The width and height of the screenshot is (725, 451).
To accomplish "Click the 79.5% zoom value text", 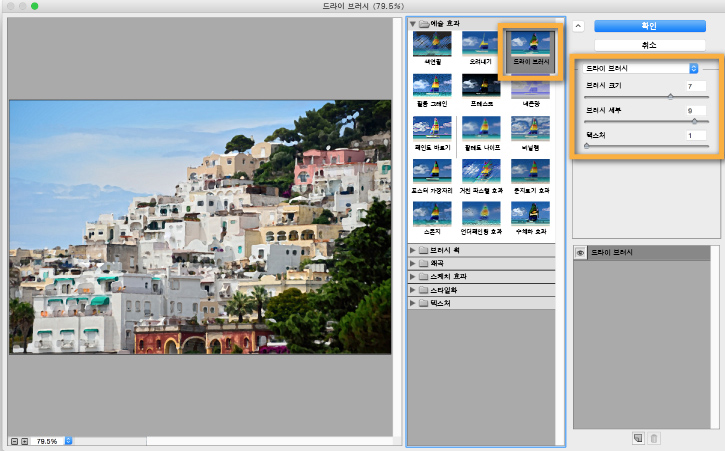I will 47,441.
